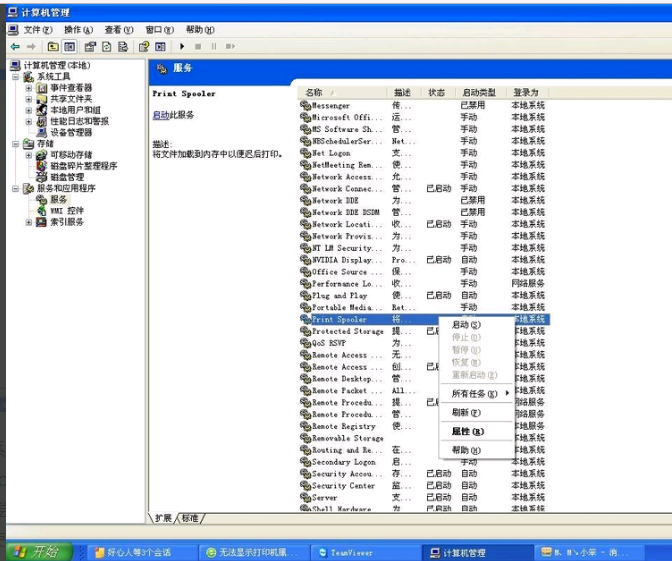
Task: Sort by the 状态 column header
Action: click(438, 92)
